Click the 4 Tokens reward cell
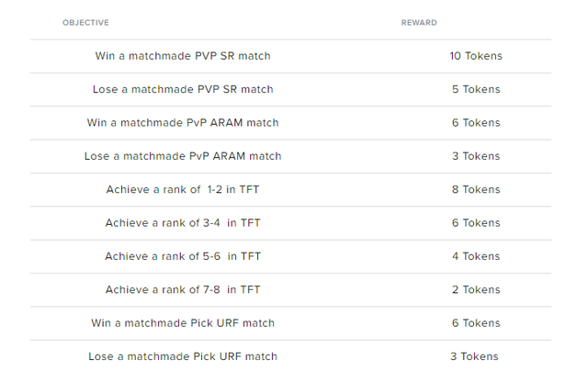The width and height of the screenshot is (588, 382). 476,256
